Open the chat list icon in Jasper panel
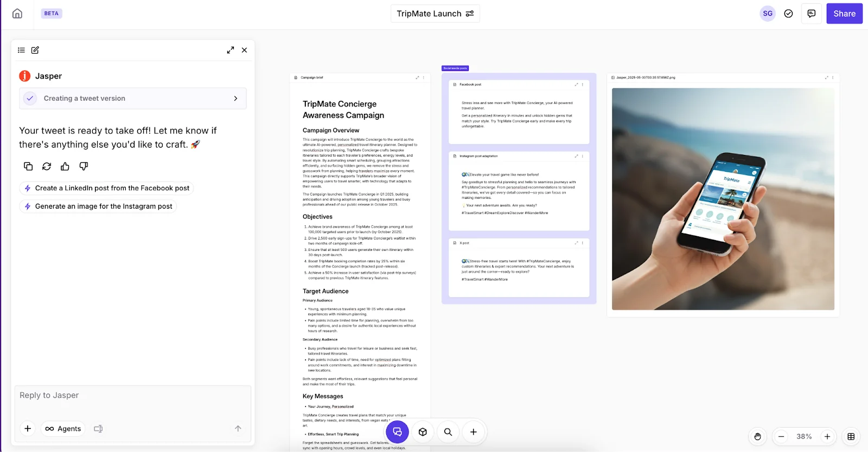 pos(21,50)
